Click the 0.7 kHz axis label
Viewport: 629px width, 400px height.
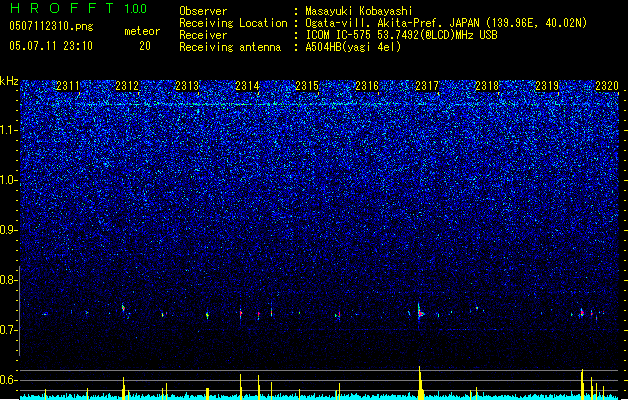(x=8, y=330)
